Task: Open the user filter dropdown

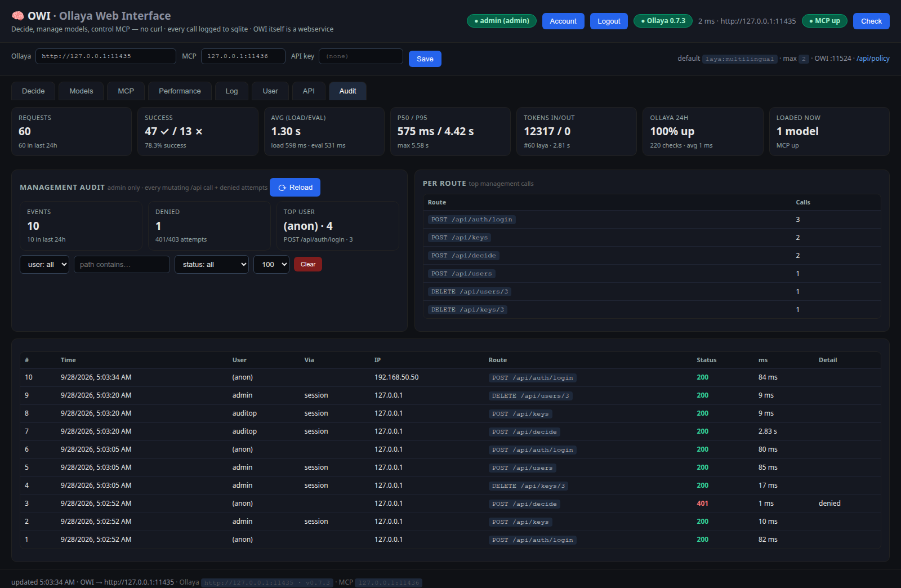Action: click(x=44, y=265)
